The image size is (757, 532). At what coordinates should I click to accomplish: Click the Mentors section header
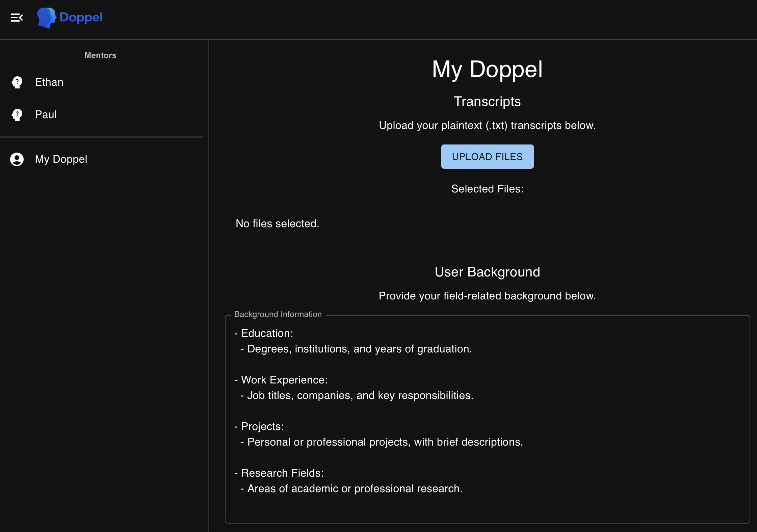(x=100, y=55)
